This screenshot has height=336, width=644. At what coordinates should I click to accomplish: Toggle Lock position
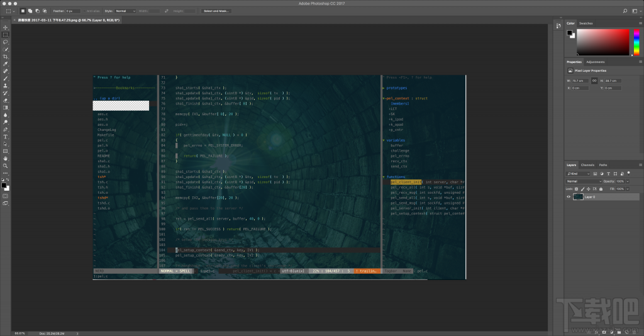coord(589,189)
